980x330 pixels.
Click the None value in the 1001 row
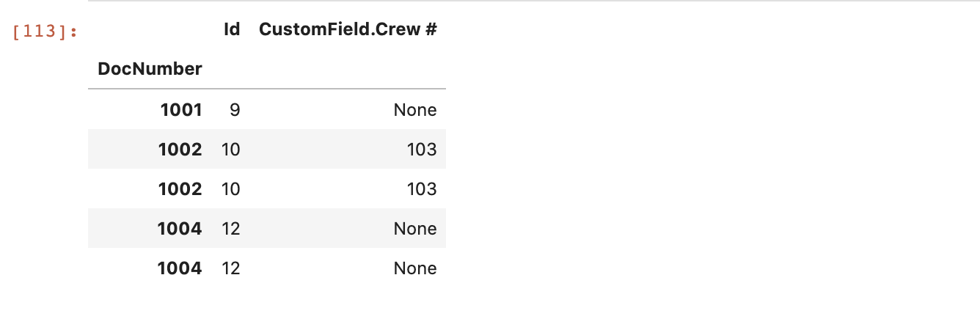coord(414,110)
